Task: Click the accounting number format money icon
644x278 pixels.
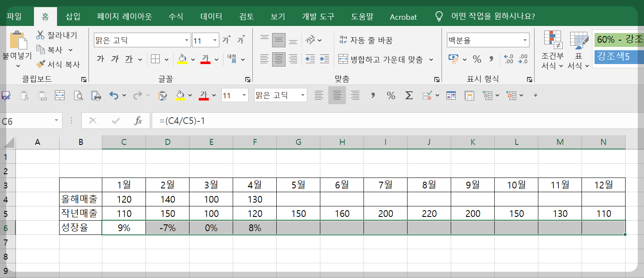Action: click(x=453, y=59)
